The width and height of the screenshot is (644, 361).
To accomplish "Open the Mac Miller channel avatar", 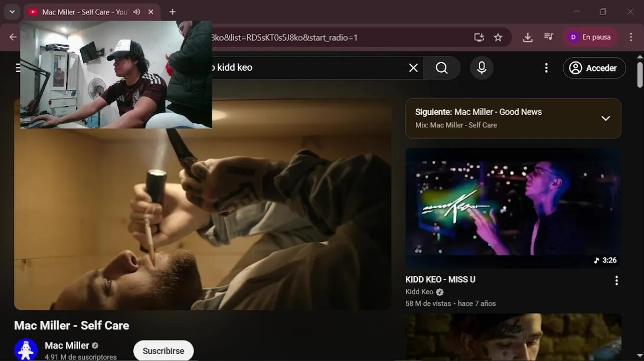I will [26, 350].
